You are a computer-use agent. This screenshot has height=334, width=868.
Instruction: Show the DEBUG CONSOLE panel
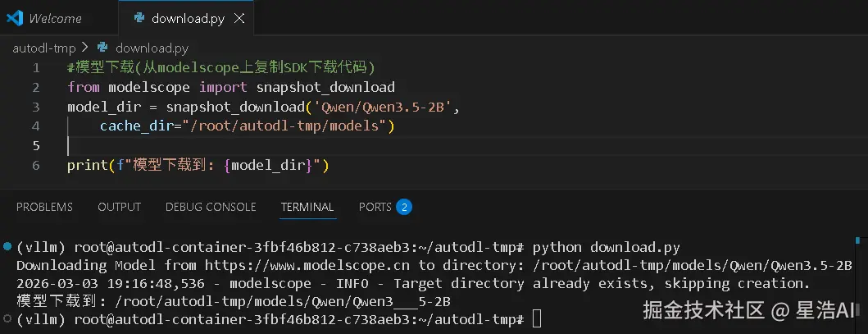click(211, 207)
